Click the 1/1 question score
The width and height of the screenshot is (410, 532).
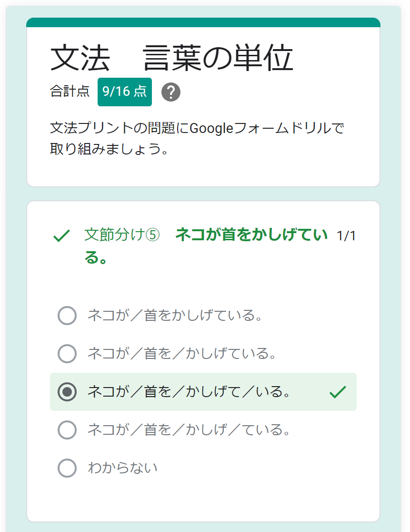pyautogui.click(x=346, y=236)
